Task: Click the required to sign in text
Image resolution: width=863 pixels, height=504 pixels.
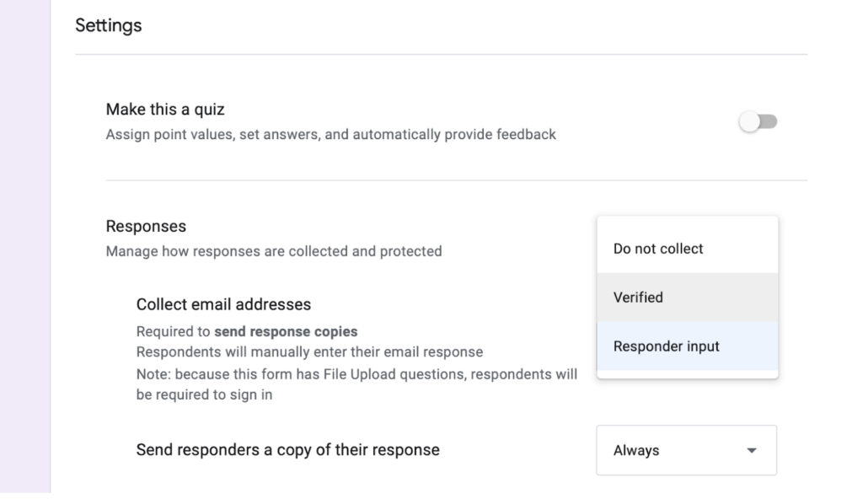Action: click(x=204, y=394)
